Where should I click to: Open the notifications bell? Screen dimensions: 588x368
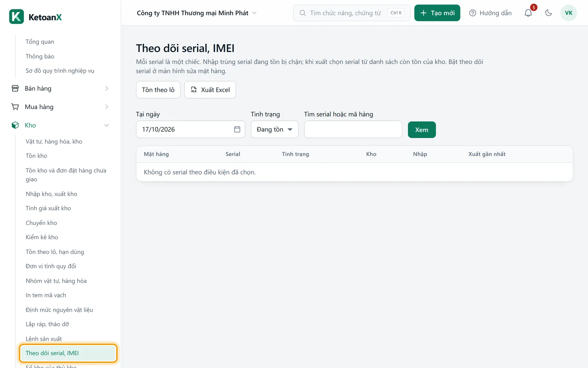click(x=528, y=13)
